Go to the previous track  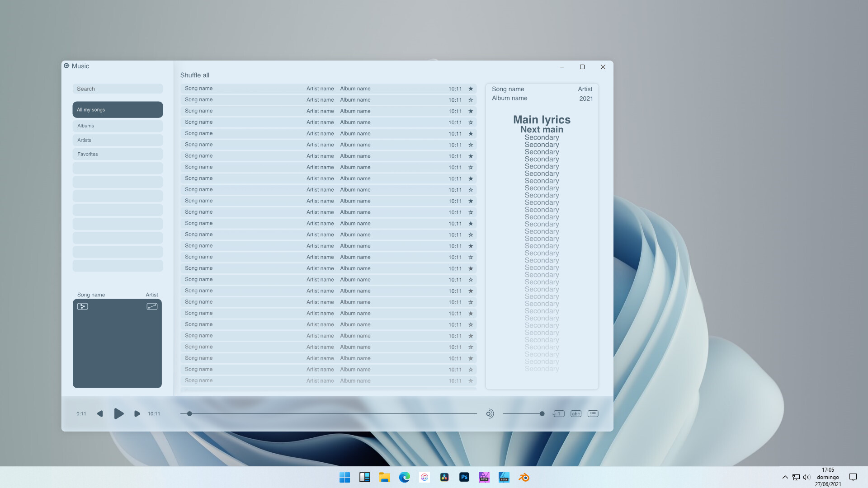pyautogui.click(x=100, y=413)
